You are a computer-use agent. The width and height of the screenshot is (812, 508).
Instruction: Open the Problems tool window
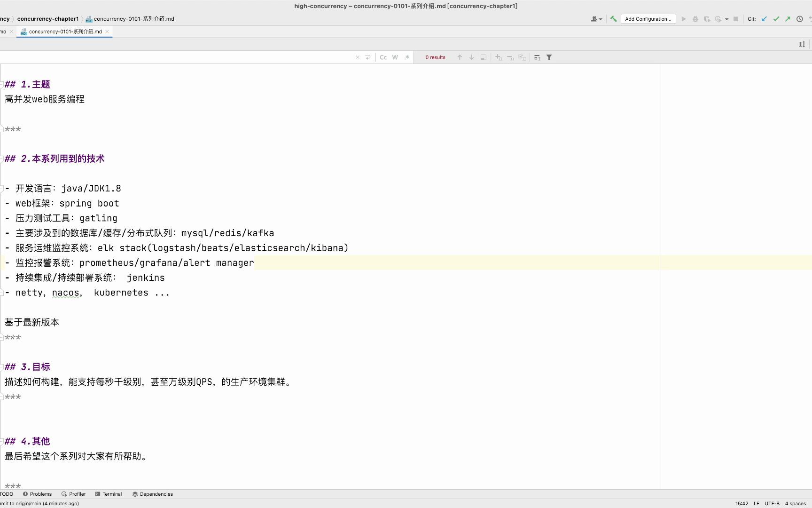pyautogui.click(x=37, y=494)
